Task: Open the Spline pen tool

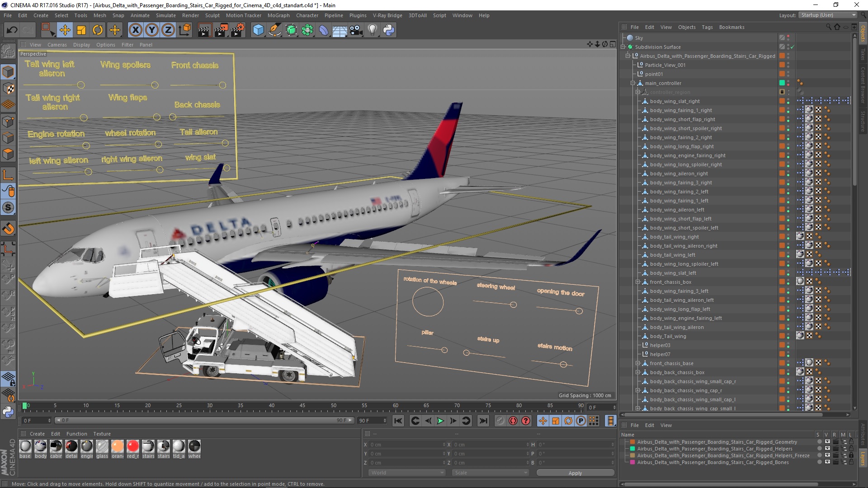Action: (x=274, y=30)
